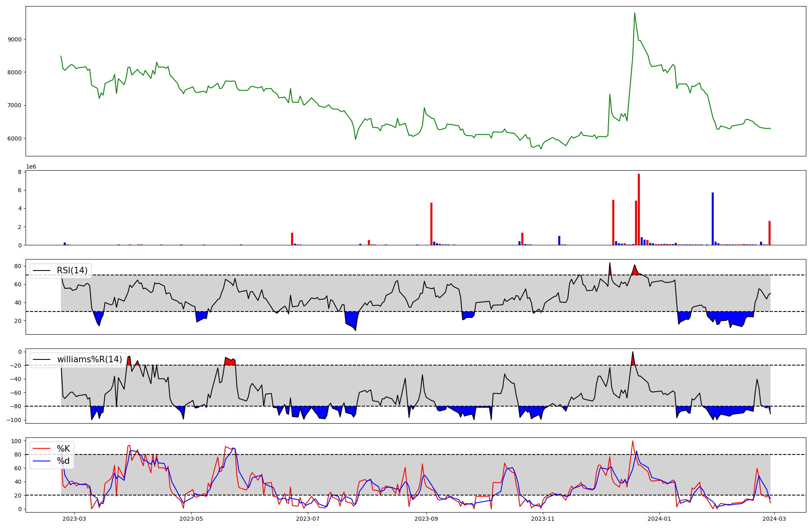Click the 8000 price axis tick label

click(15, 72)
